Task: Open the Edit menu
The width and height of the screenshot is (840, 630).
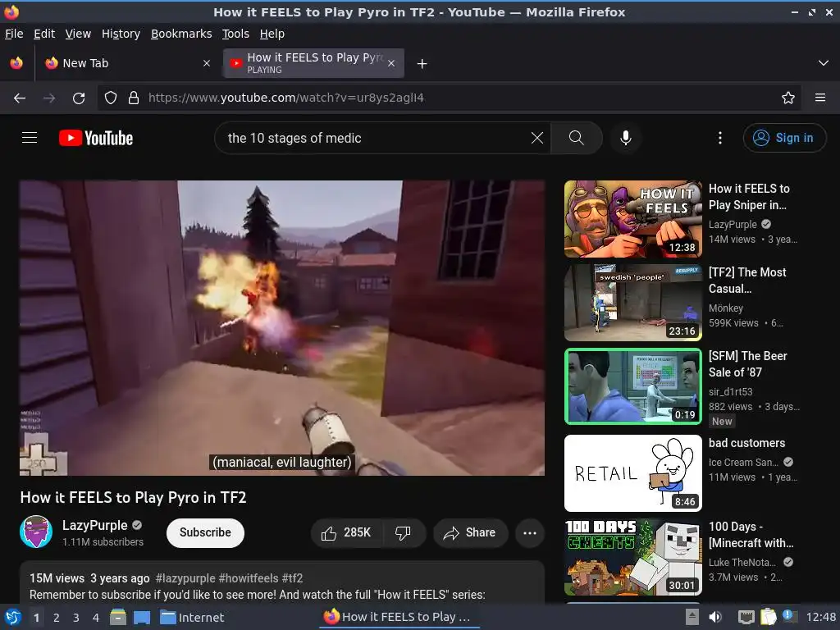Action: coord(44,34)
